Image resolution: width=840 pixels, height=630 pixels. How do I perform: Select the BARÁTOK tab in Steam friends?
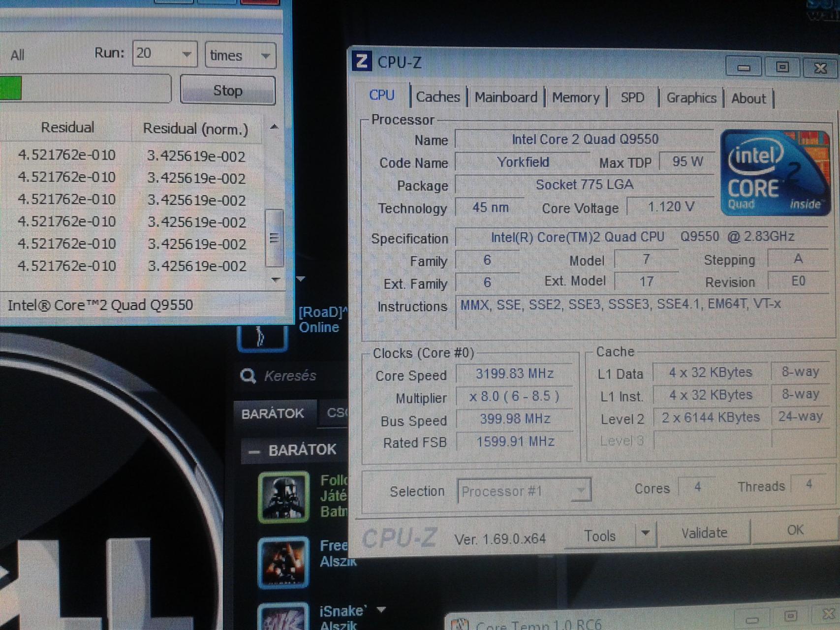(x=273, y=413)
